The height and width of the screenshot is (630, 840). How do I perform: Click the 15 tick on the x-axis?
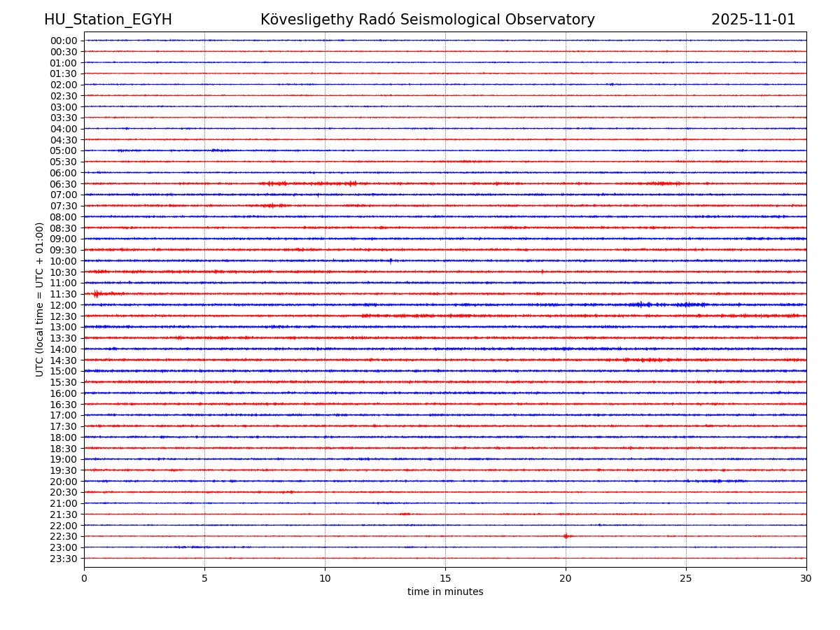[x=445, y=578]
